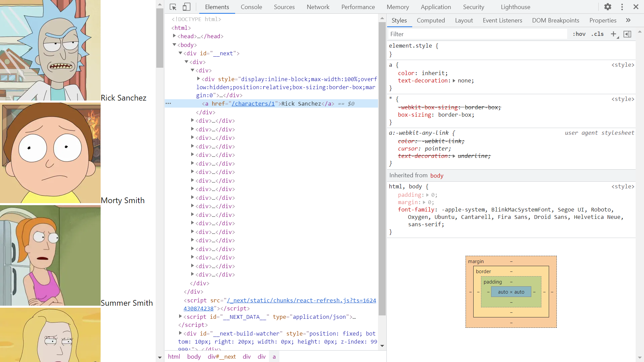Toggle the :hov element state button
Screen dimensions: 644x362
[579, 34]
